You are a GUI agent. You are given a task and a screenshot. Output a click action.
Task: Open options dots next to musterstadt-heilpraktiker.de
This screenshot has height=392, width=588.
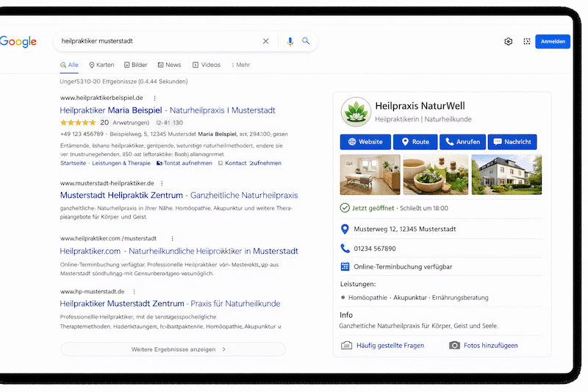162,183
